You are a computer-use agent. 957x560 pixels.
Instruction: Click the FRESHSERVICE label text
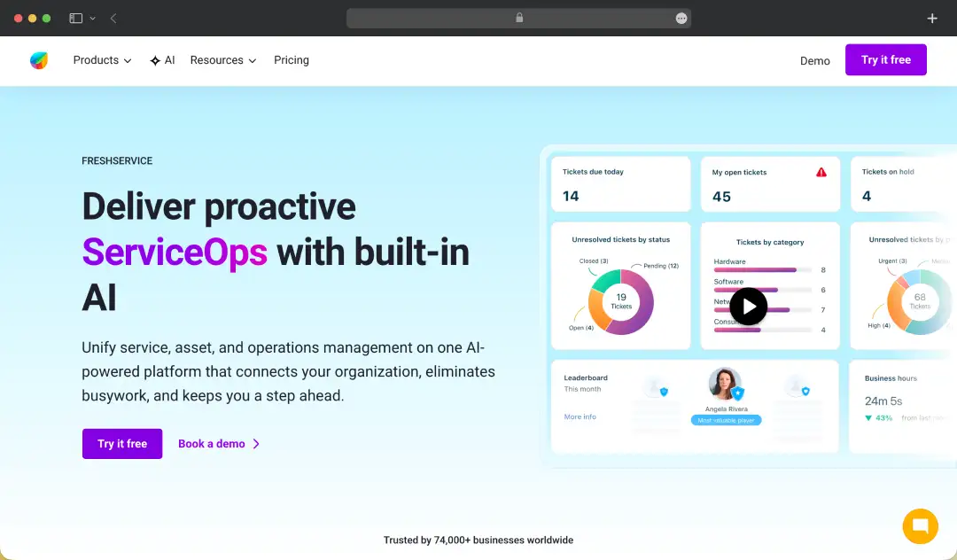(117, 161)
